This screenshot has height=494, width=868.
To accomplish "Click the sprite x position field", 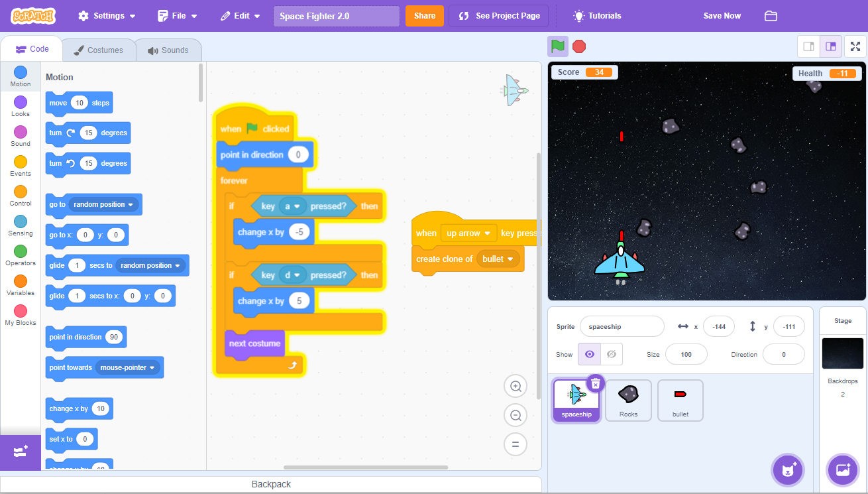I will 719,326.
